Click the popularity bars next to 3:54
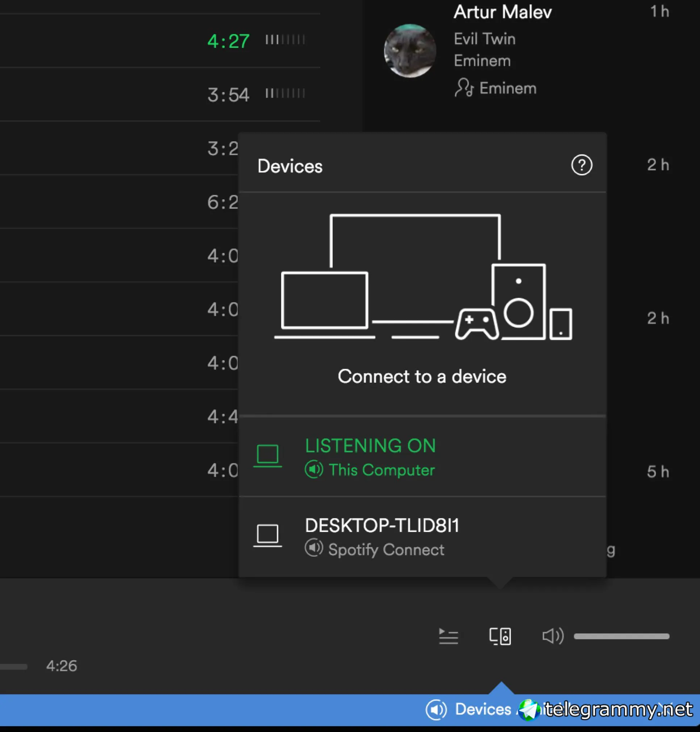 pyautogui.click(x=285, y=93)
